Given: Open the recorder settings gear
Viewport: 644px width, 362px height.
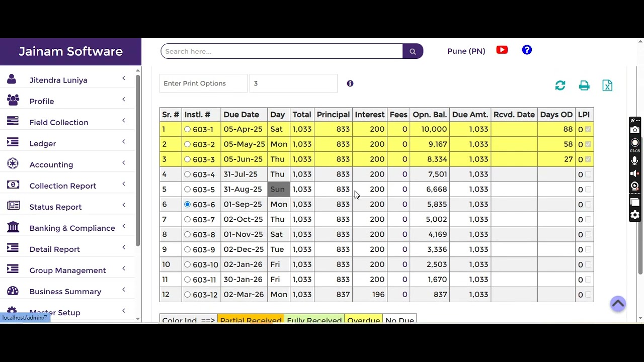Looking at the screenshot, I should tap(635, 215).
